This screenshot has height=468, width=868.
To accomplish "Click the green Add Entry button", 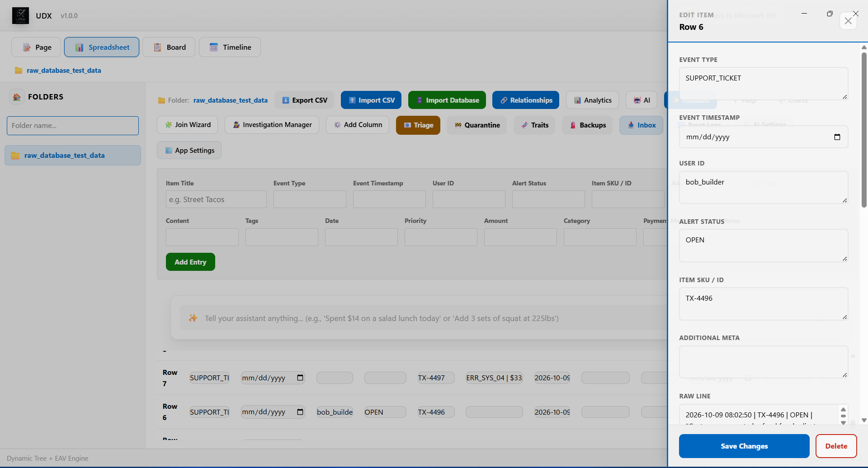I will 190,262.
